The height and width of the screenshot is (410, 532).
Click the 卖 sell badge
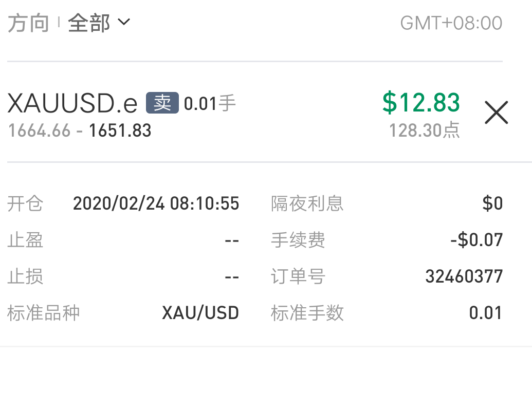click(x=162, y=103)
